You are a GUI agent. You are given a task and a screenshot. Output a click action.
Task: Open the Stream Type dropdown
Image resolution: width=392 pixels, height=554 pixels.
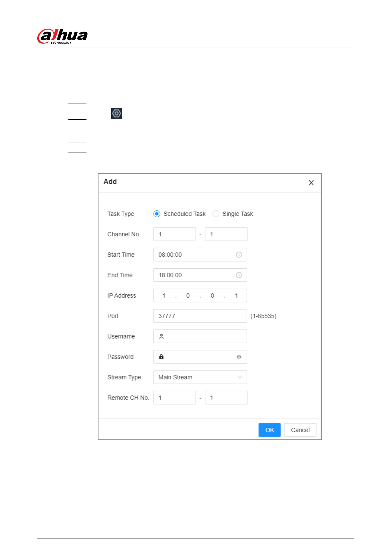200,377
